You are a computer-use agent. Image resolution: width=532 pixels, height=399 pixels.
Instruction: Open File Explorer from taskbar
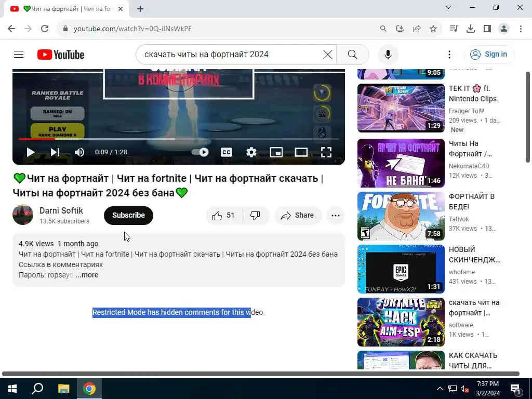tap(63, 389)
